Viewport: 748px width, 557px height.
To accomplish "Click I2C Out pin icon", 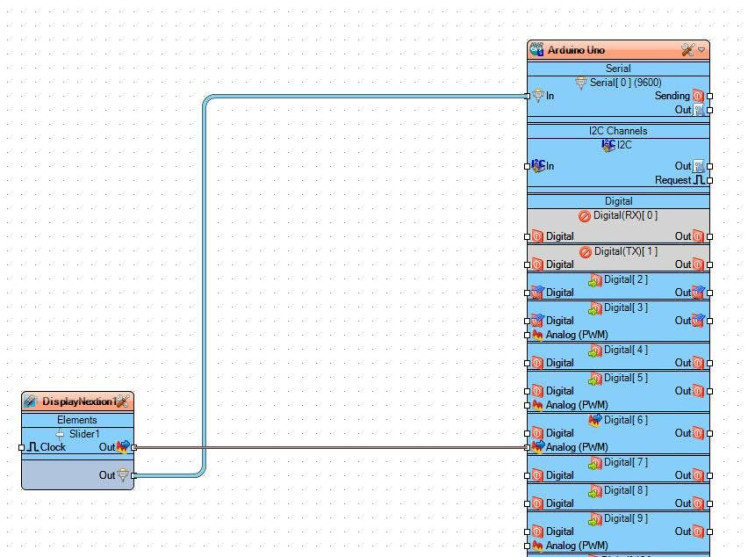I will (698, 166).
